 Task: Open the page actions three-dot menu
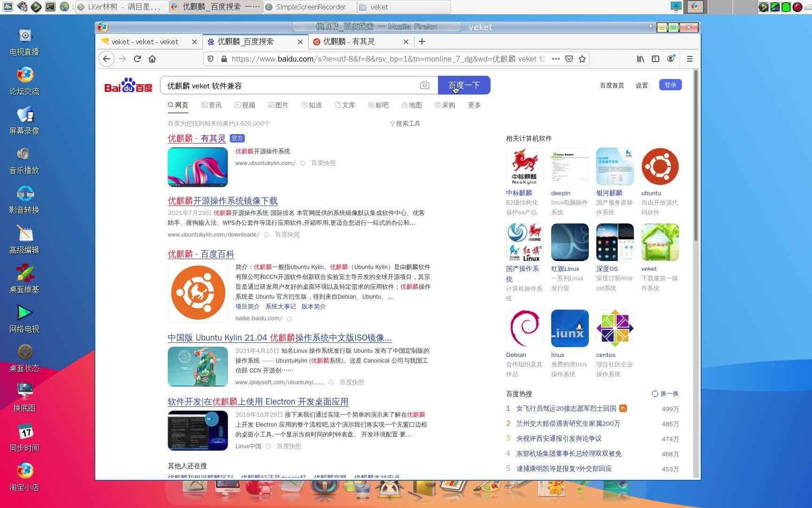pyautogui.click(x=556, y=59)
